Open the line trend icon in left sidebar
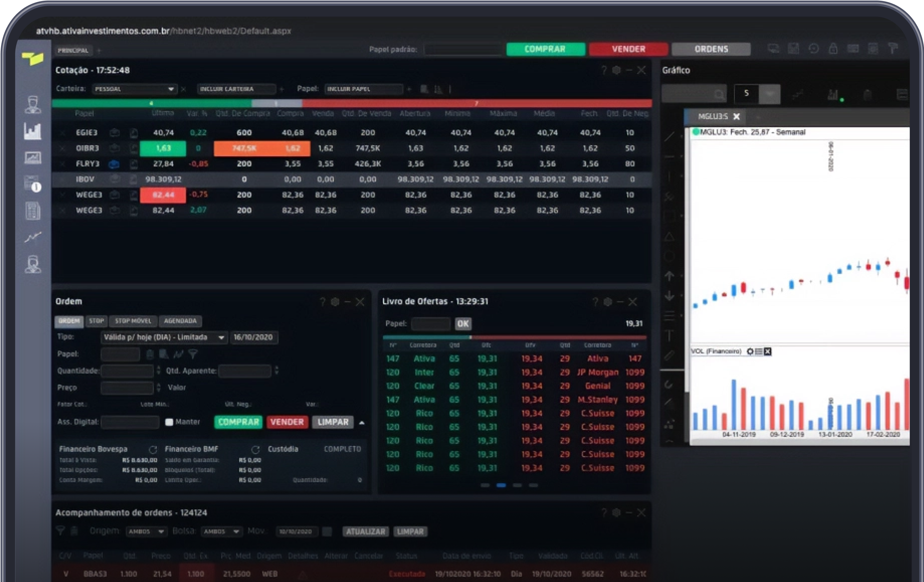Screen dimensions: 924x582 [x=33, y=238]
